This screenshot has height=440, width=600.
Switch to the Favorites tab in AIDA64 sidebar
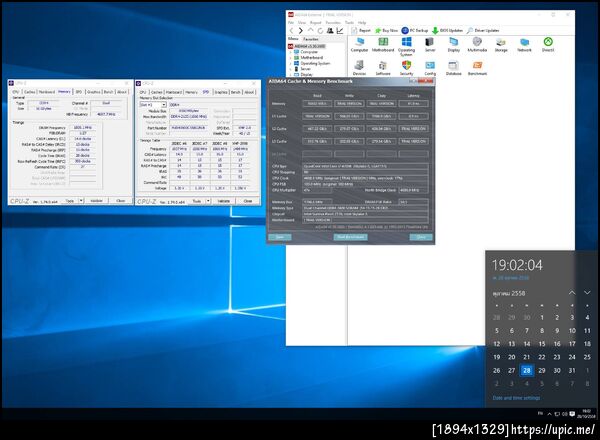pyautogui.click(x=311, y=39)
